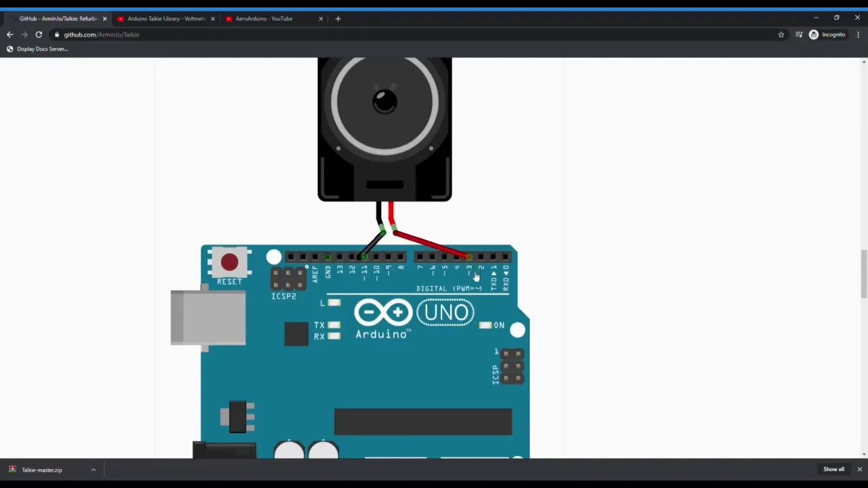This screenshot has height=488, width=868.
Task: Click the page vertical scrollbar thumb
Action: coord(863,273)
